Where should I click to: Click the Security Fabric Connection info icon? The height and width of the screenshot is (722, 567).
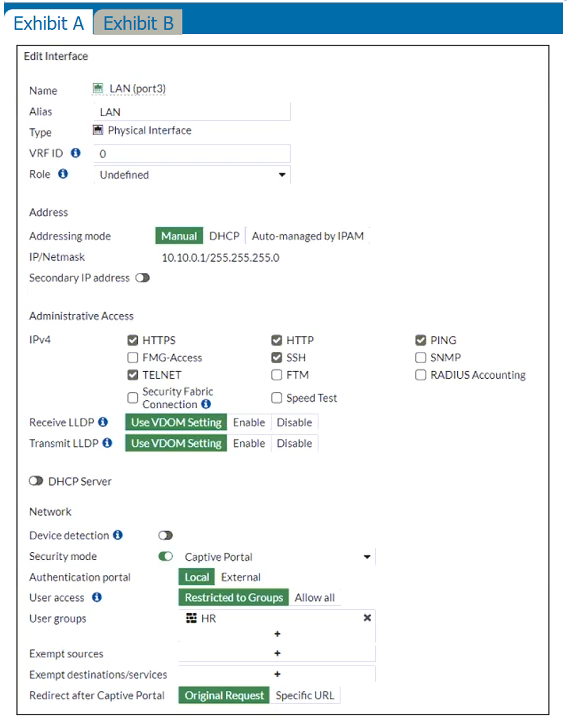pyautogui.click(x=206, y=404)
